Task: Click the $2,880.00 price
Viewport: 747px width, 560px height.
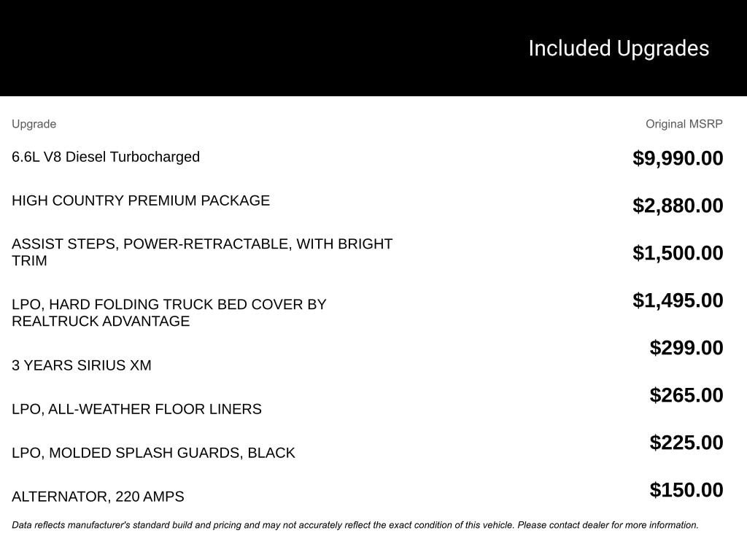Action: tap(678, 206)
